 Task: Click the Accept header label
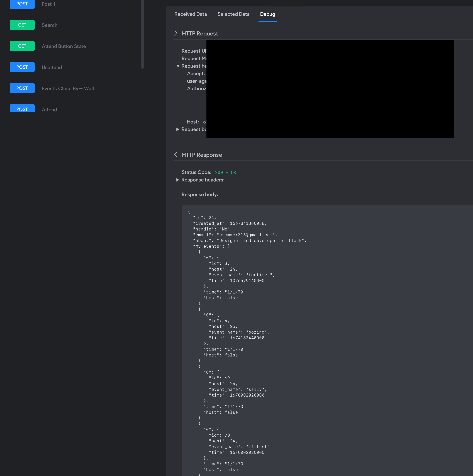196,74
